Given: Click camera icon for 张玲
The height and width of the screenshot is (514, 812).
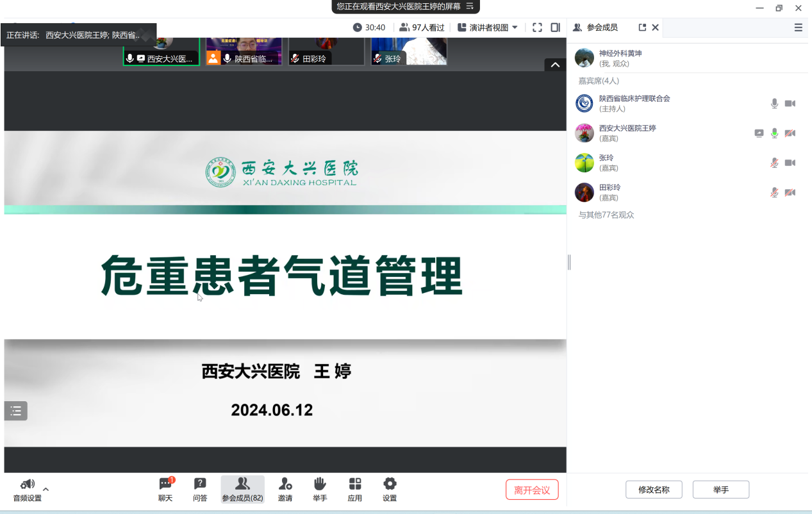Looking at the screenshot, I should click(790, 163).
